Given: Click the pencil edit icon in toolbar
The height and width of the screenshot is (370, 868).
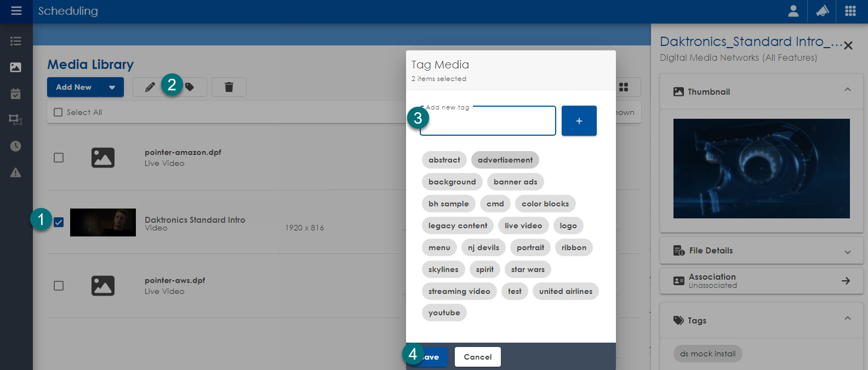Looking at the screenshot, I should click(x=150, y=87).
